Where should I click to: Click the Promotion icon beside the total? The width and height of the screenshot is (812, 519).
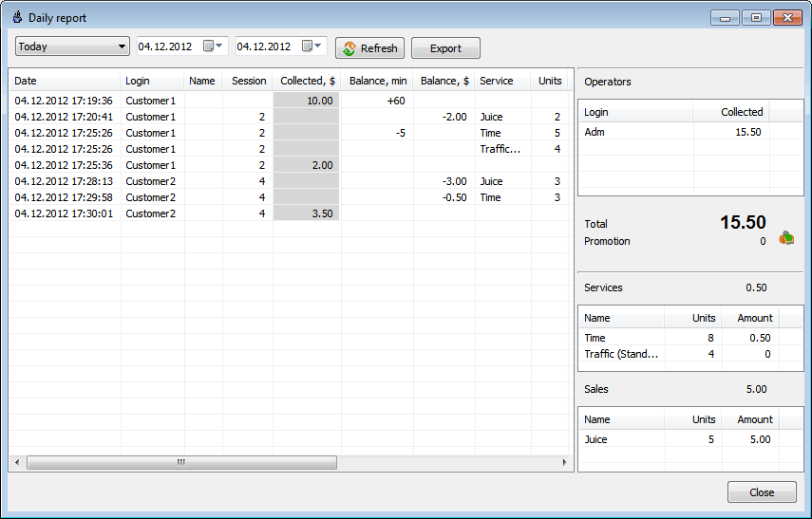coord(785,238)
